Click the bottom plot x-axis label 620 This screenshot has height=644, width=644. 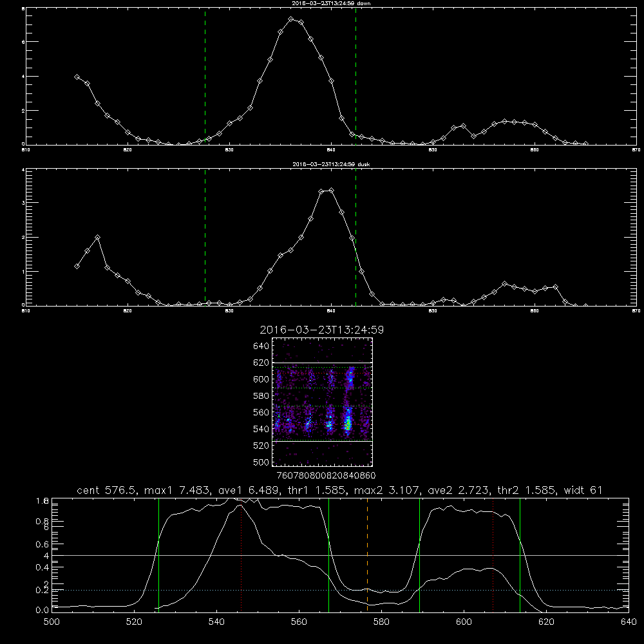point(546,621)
